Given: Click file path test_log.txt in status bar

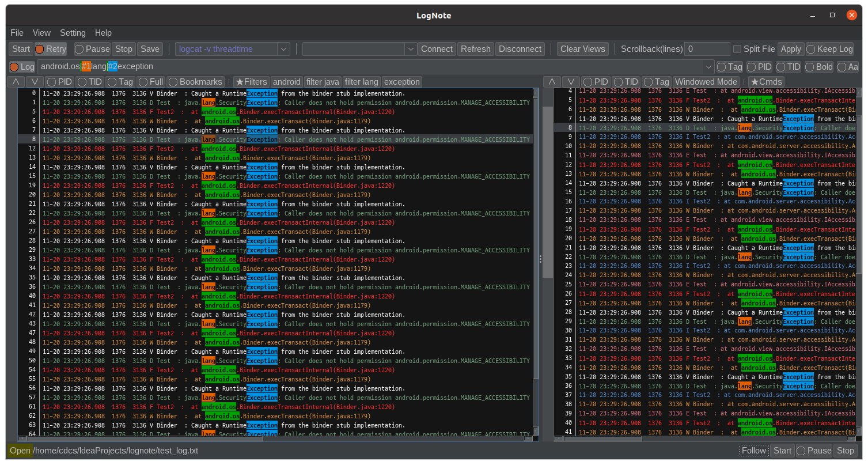Looking at the screenshot, I should 115,451.
